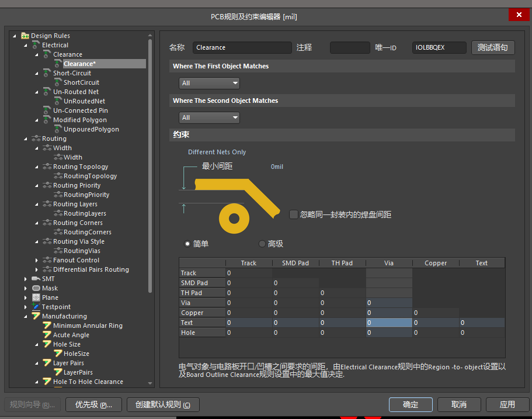
Task: Click the SMT category icon
Action: click(36, 279)
